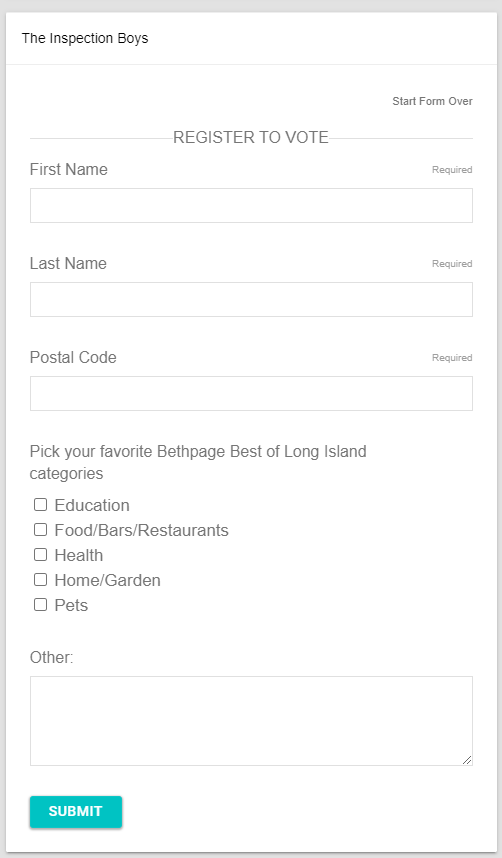Click the First Name label text

(68, 170)
